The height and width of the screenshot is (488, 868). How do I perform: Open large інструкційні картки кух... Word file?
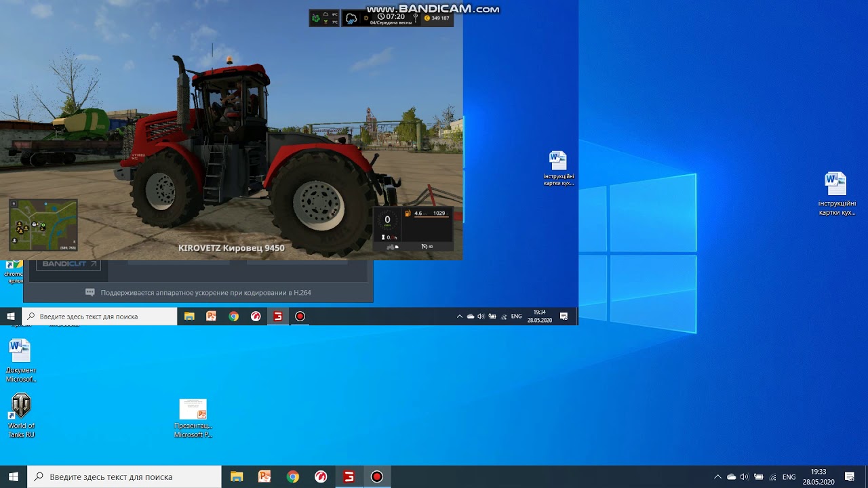pos(836,194)
